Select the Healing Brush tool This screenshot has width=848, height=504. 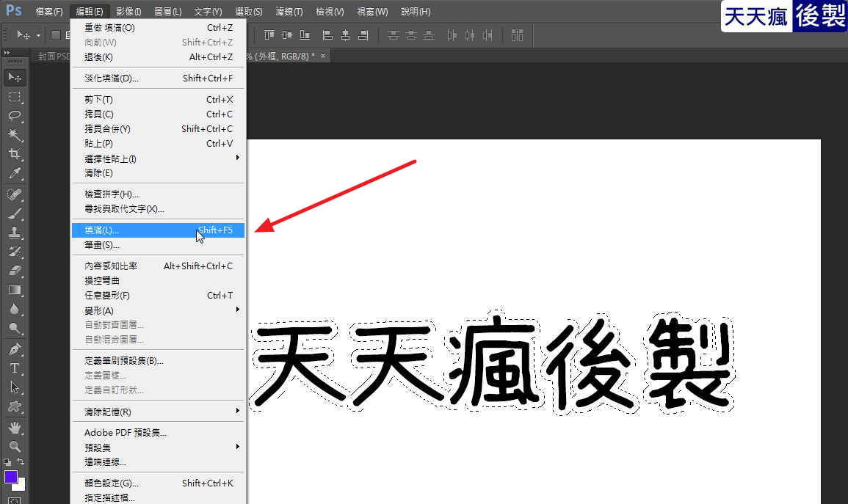point(15,194)
